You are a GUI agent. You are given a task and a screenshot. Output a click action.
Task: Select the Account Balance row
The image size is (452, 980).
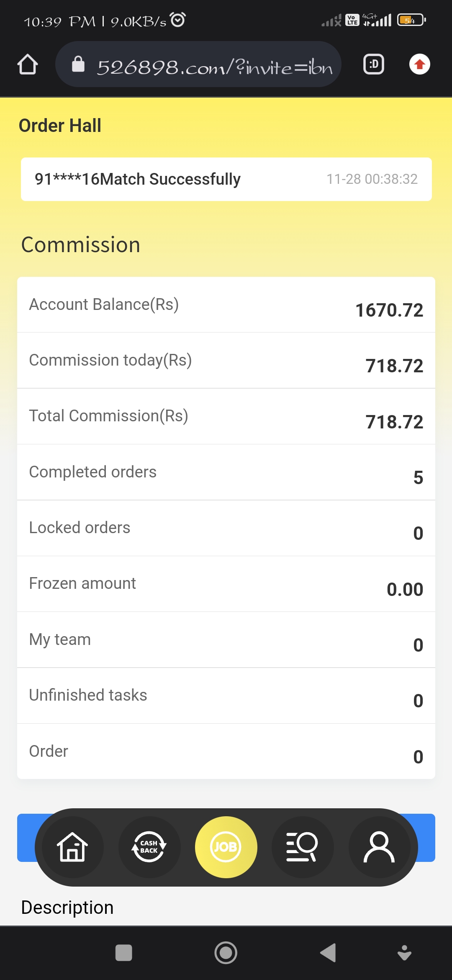click(226, 305)
